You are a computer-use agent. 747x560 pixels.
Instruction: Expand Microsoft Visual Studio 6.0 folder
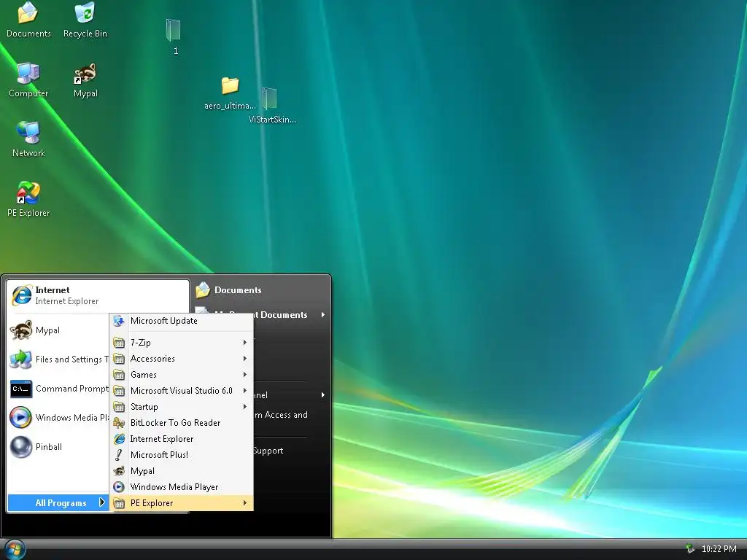coord(182,391)
